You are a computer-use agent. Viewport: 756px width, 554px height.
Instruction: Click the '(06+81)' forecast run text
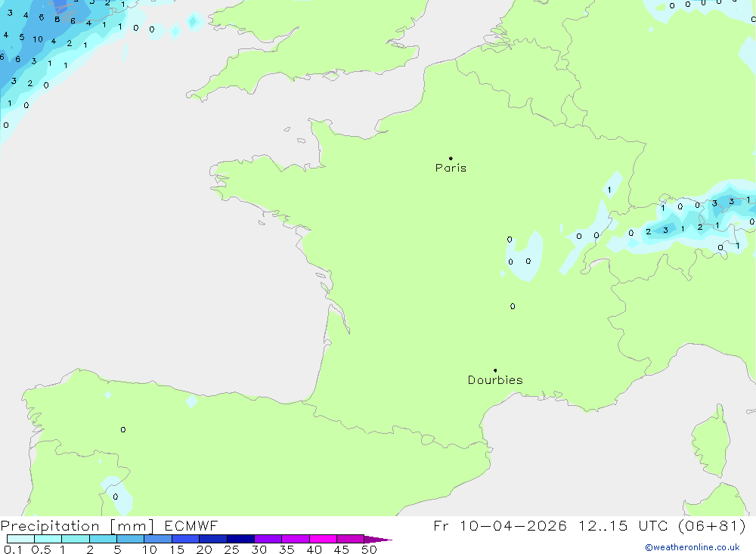point(711,525)
